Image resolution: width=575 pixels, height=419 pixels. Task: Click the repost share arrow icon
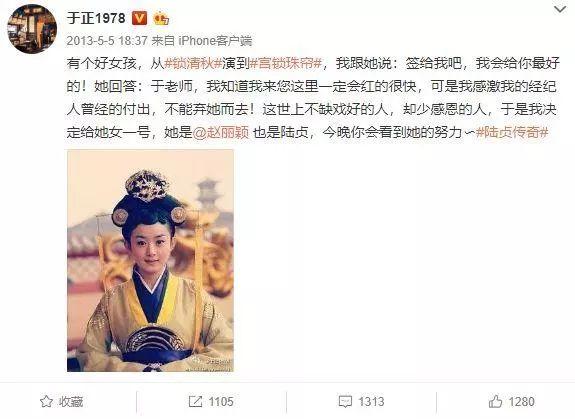pos(195,401)
